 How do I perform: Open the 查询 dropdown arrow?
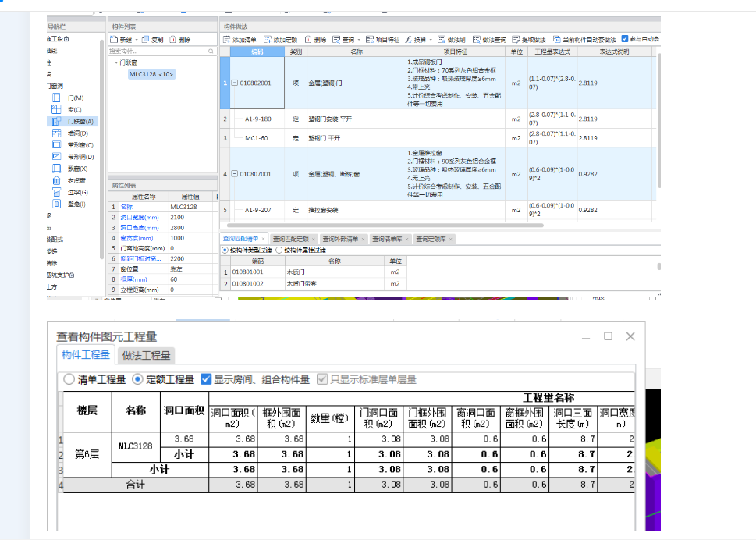click(359, 40)
